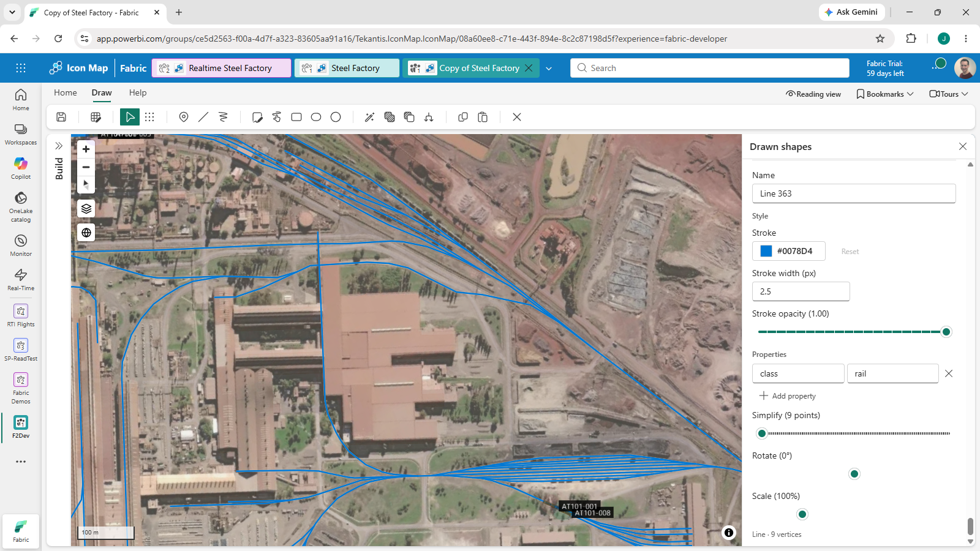Select the ellipse shape tool
This screenshot has height=551, width=980.
(x=316, y=117)
